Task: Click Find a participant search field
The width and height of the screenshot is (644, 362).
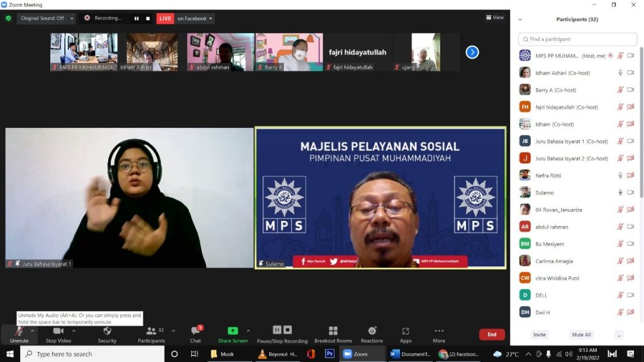Action: (577, 39)
